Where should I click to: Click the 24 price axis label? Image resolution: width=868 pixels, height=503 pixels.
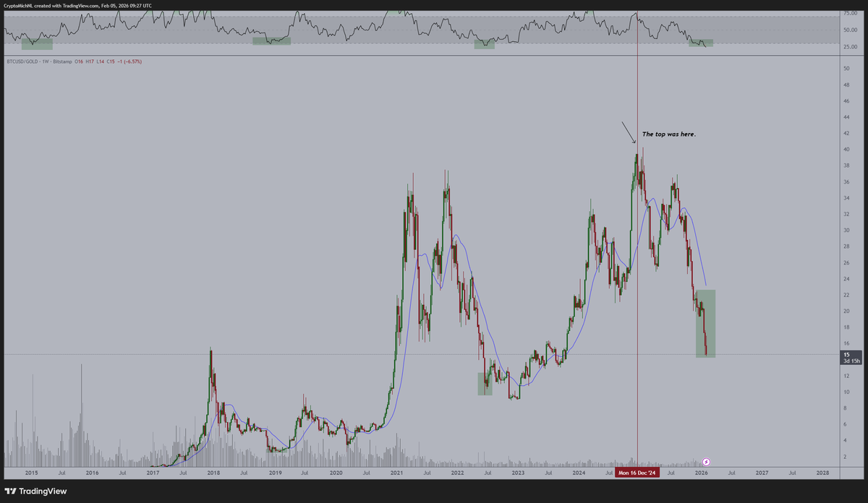846,279
